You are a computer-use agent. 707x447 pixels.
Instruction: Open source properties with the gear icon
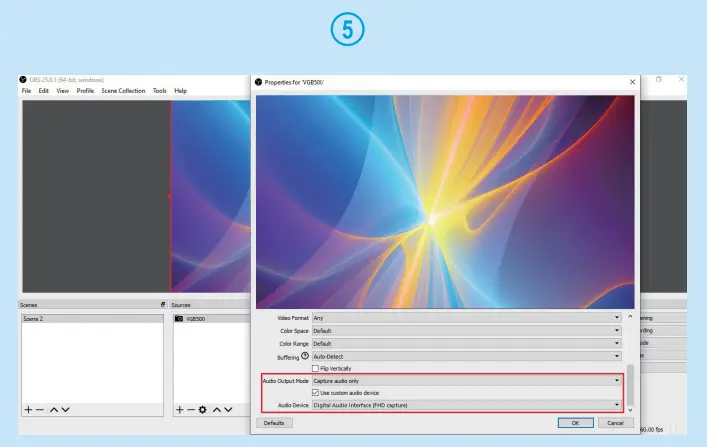(x=202, y=410)
